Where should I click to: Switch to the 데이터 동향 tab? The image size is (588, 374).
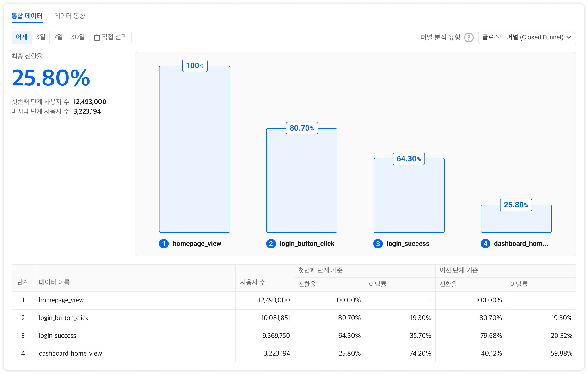[x=70, y=16]
